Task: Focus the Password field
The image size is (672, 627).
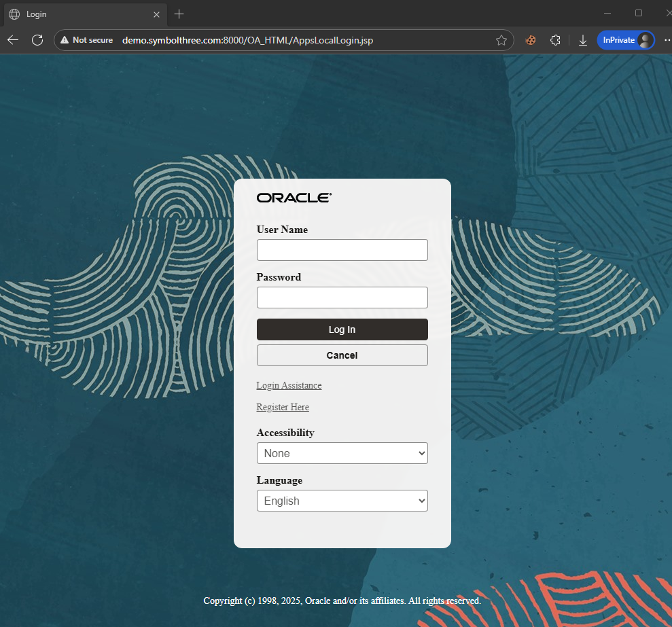Action: click(342, 298)
